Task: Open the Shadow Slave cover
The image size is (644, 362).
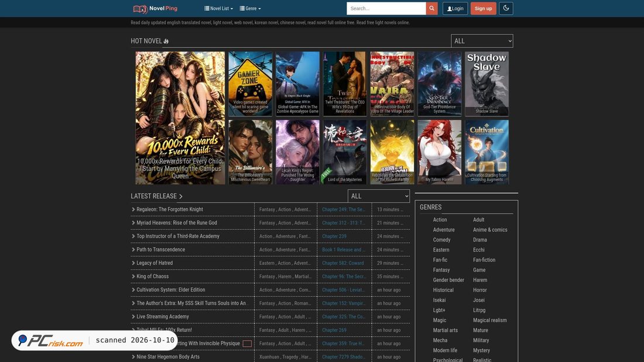Action: 487,84
